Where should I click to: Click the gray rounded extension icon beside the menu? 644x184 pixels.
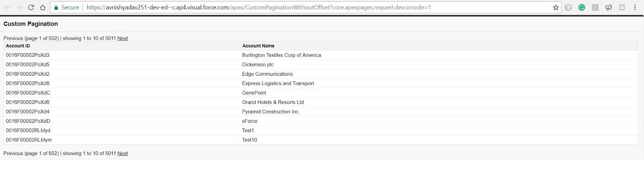(x=622, y=7)
